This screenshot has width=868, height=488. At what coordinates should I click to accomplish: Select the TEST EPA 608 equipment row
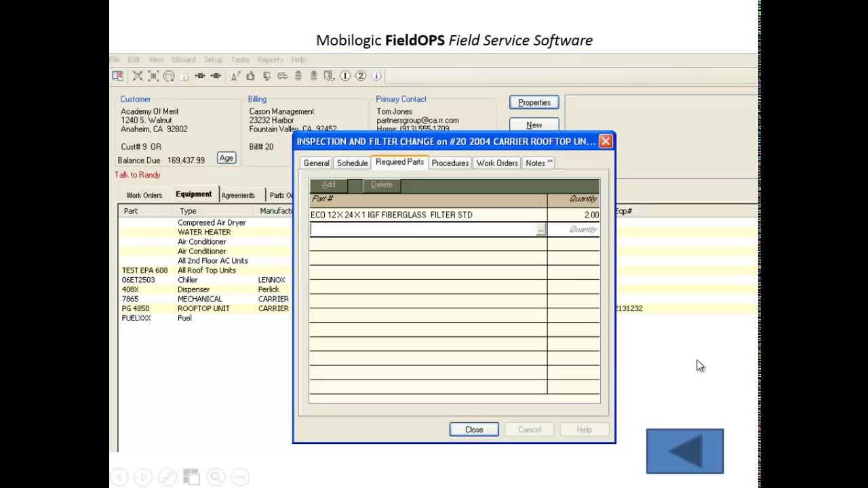tap(206, 270)
